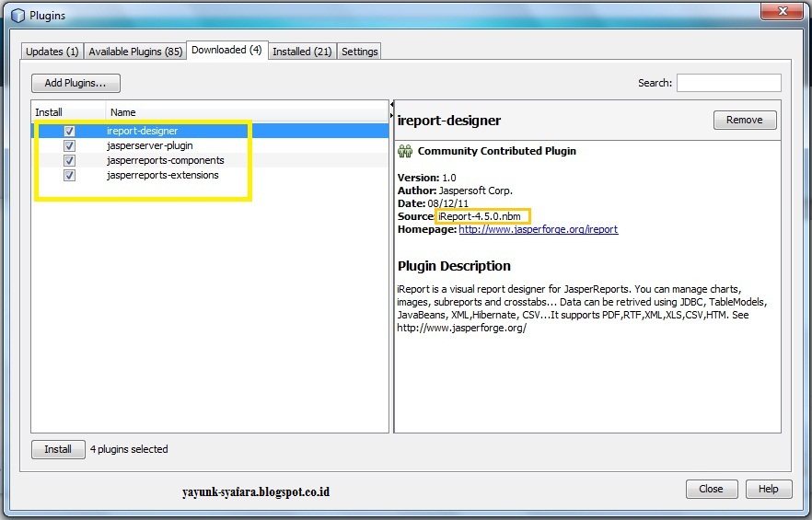
Task: Click the Jaspersoft Corp. author text
Action: pyautogui.click(x=476, y=191)
